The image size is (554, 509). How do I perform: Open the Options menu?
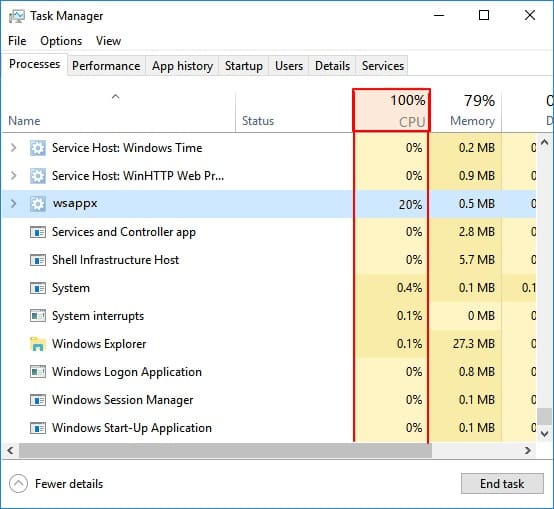click(61, 41)
